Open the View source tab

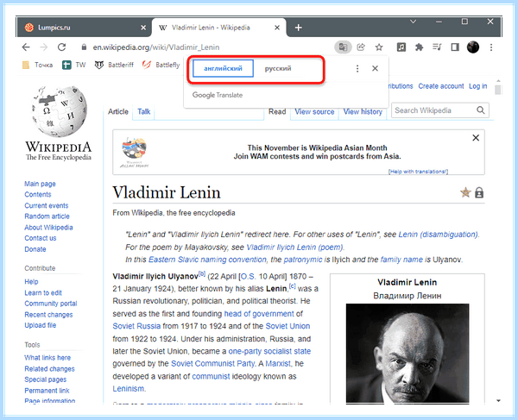pyautogui.click(x=314, y=111)
